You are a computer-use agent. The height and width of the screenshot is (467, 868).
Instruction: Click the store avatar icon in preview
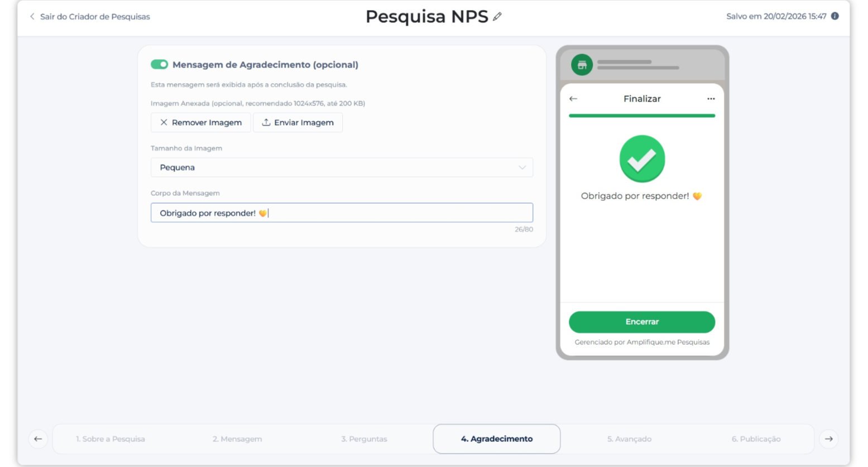click(582, 65)
